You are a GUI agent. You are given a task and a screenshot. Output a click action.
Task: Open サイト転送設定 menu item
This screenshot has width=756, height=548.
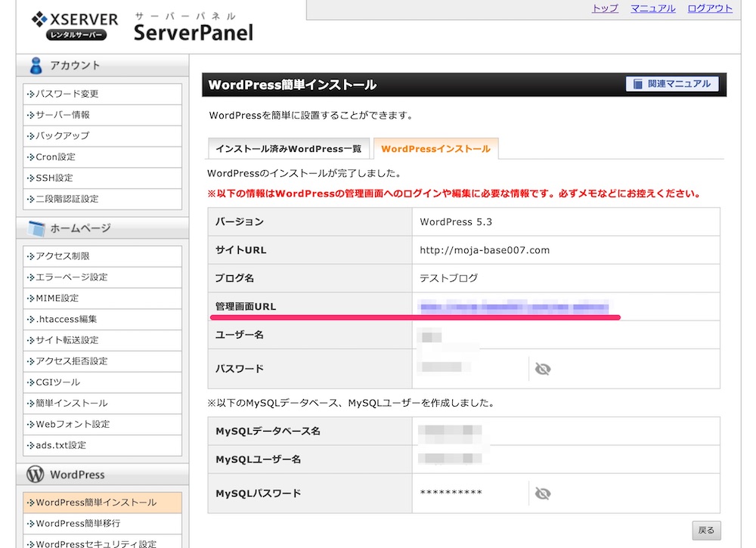[102, 340]
